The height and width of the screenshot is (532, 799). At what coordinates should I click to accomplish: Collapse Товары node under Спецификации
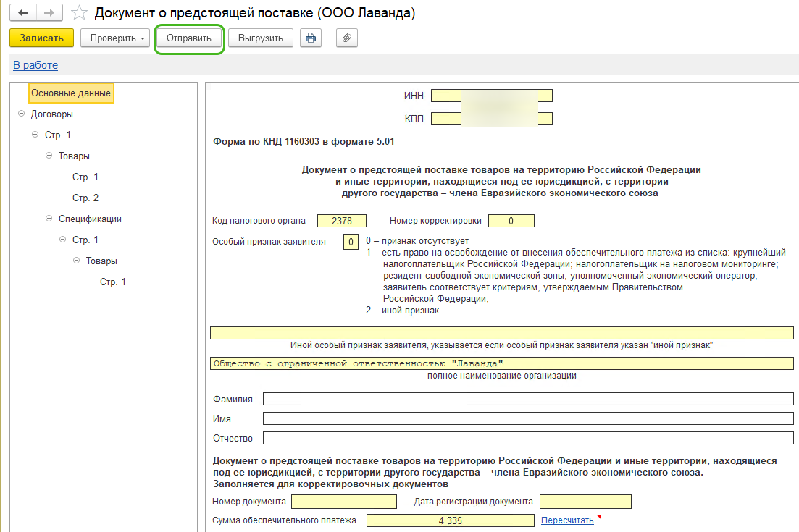coord(77,260)
